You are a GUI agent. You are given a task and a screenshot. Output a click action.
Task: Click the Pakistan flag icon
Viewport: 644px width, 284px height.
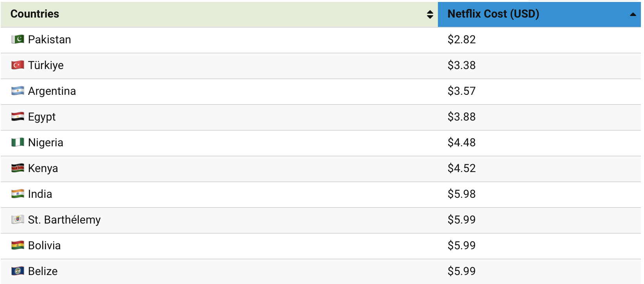[17, 39]
